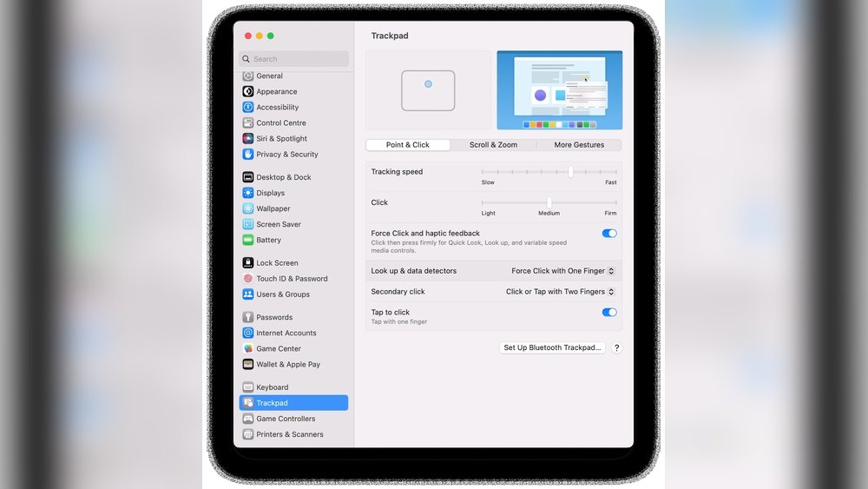Expand the Secondary click options menu
The width and height of the screenshot is (868, 489).
click(560, 292)
